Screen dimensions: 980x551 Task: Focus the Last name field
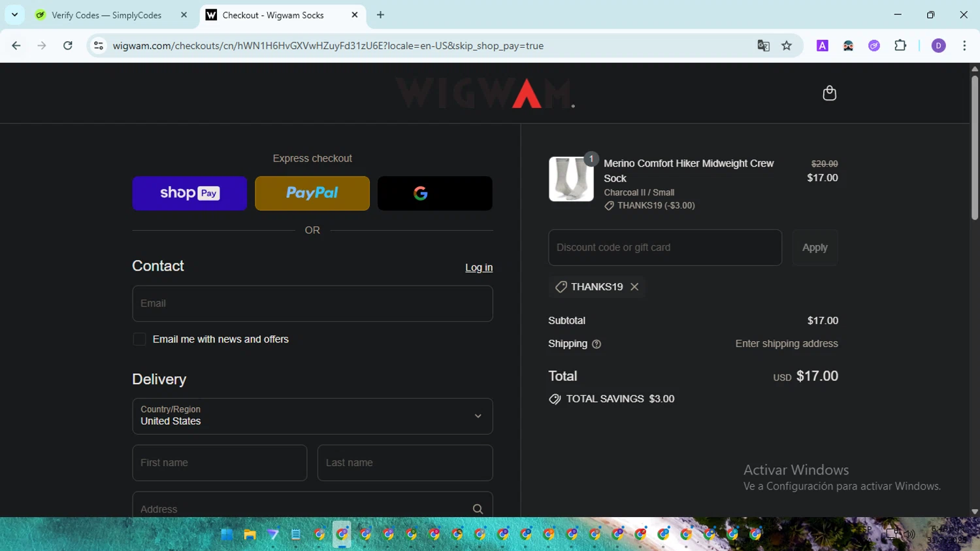[x=405, y=463]
